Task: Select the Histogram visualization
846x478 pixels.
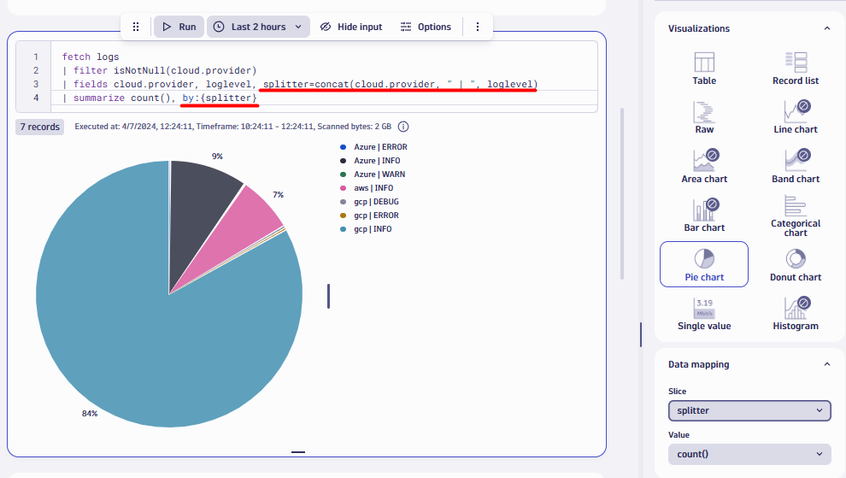Action: point(795,313)
